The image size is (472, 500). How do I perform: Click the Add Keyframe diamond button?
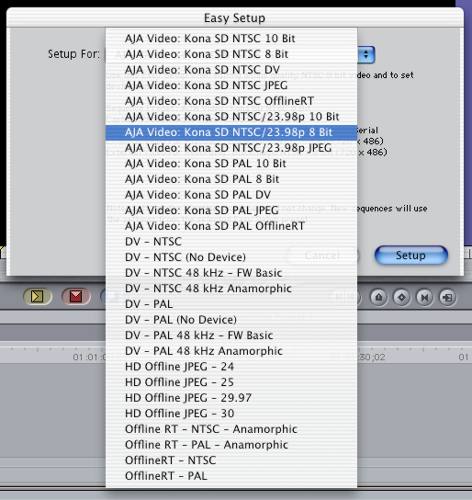tap(401, 297)
